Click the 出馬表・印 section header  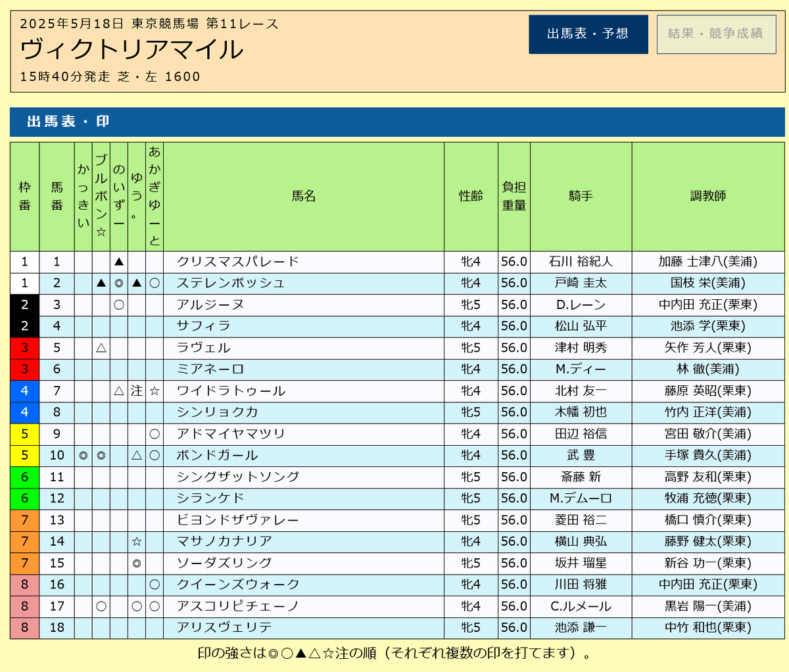pos(397,122)
